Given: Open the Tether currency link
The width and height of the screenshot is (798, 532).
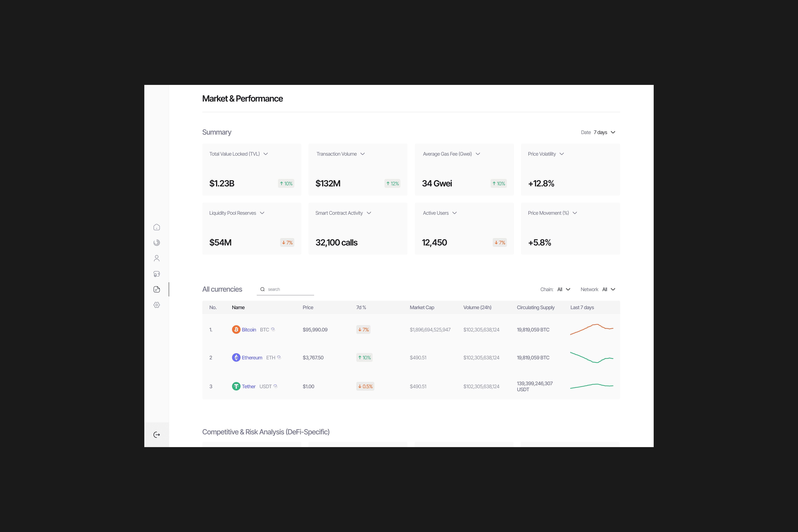Looking at the screenshot, I should (x=248, y=386).
